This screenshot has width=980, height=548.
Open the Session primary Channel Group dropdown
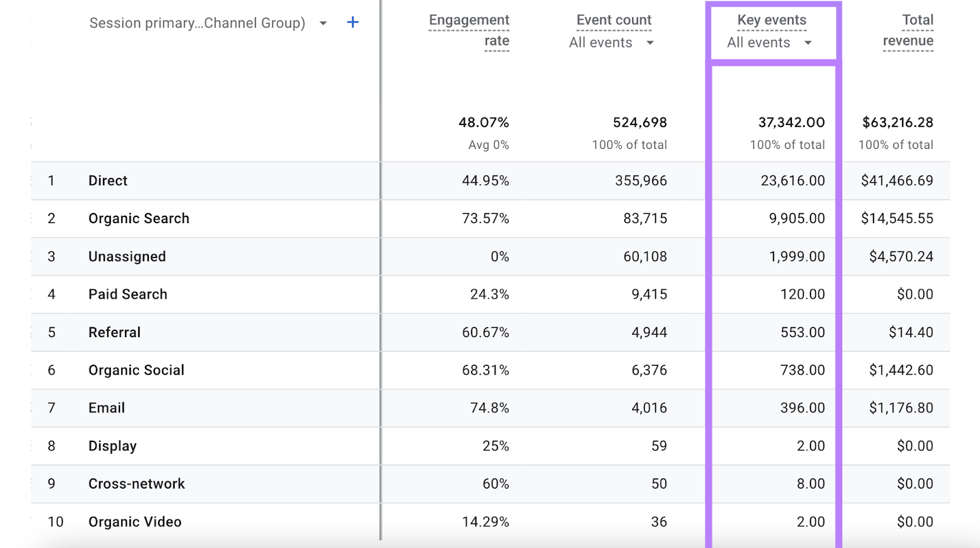(x=323, y=23)
